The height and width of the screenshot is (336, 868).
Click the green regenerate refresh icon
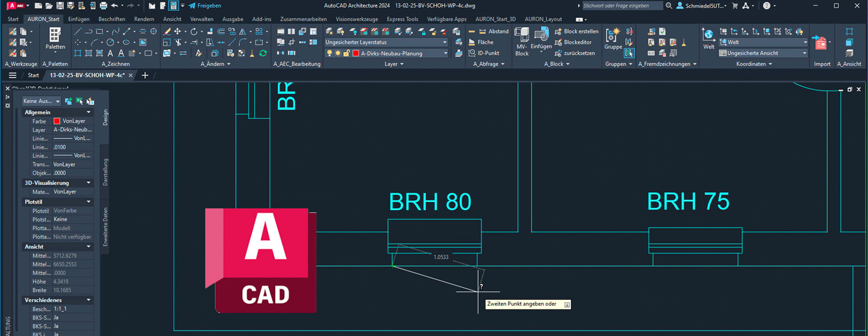[x=263, y=53]
